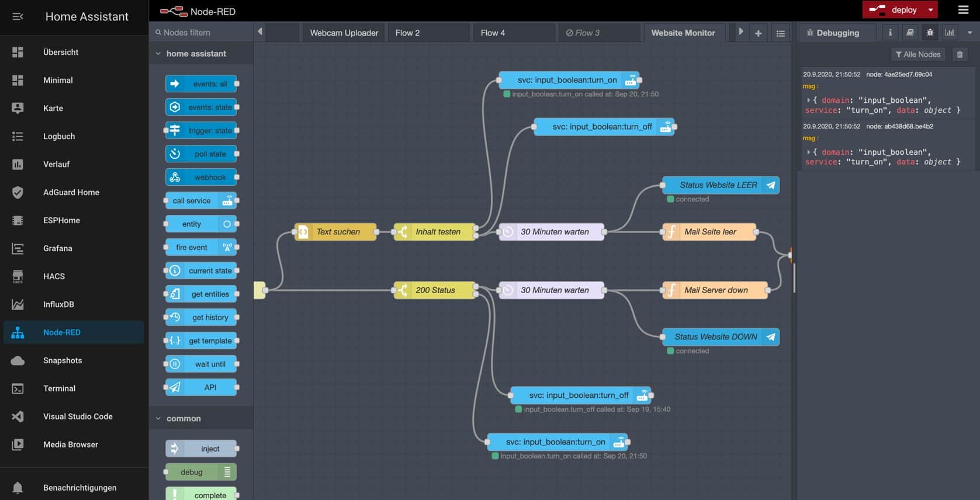Click the trash icon to clear debug log
Screen dimensions: 980x500
(960, 54)
